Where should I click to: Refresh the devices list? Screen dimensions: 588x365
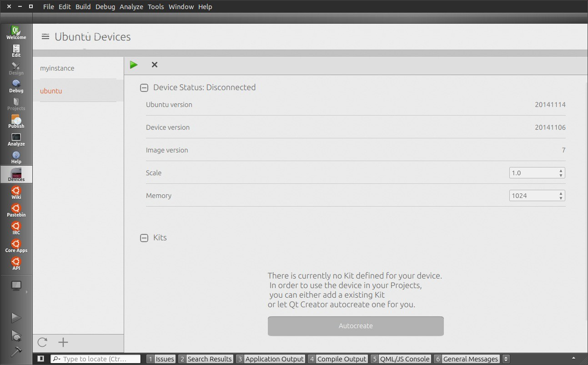point(43,342)
